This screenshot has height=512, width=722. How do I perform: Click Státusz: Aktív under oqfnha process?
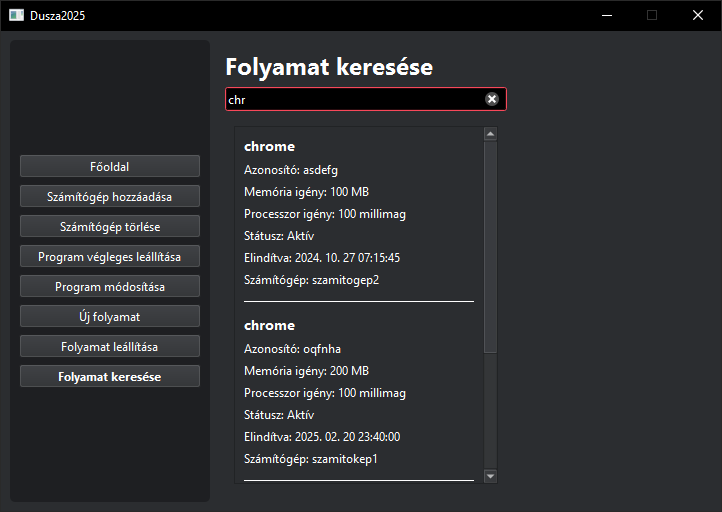(x=279, y=415)
